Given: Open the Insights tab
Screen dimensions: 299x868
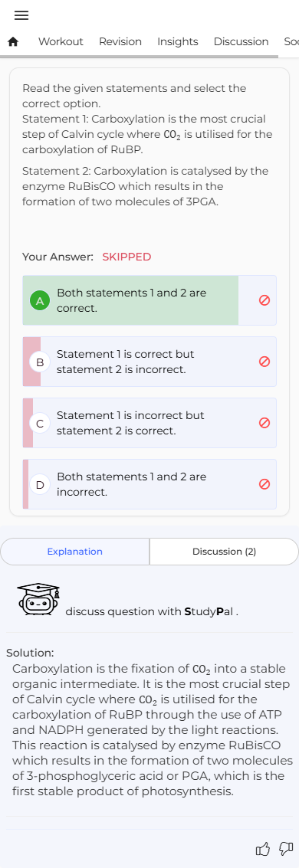Looking at the screenshot, I should click(x=178, y=41).
